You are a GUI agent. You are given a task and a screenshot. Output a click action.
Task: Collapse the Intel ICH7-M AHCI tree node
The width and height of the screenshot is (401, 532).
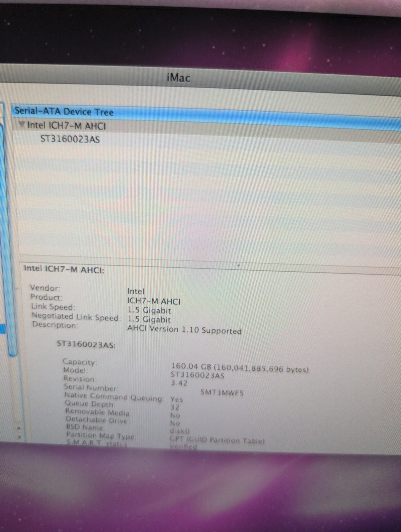(x=22, y=125)
